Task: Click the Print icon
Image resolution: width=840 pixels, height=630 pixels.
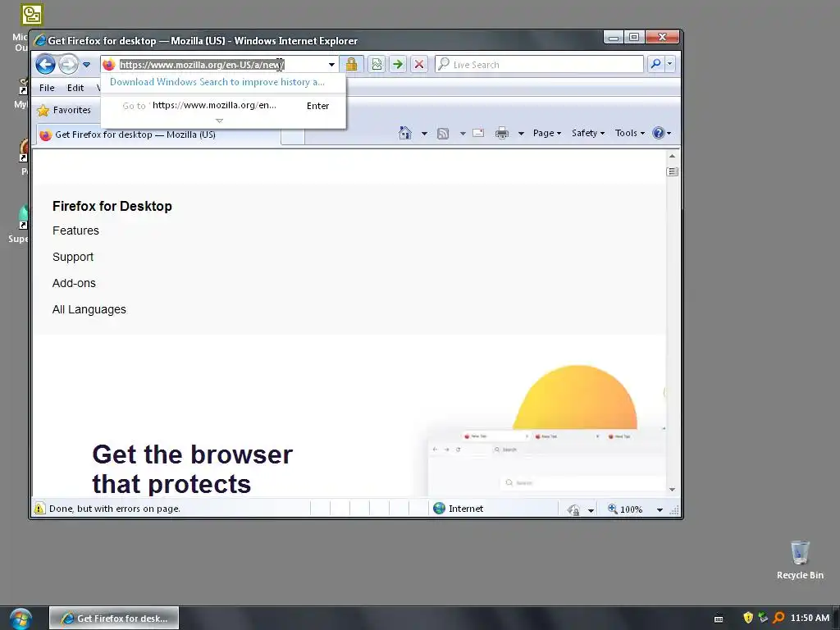Action: (502, 133)
